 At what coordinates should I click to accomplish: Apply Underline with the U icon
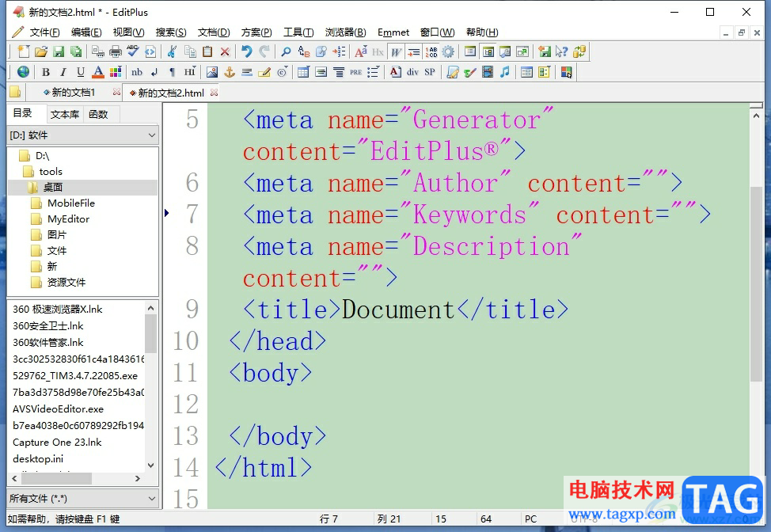click(x=81, y=72)
